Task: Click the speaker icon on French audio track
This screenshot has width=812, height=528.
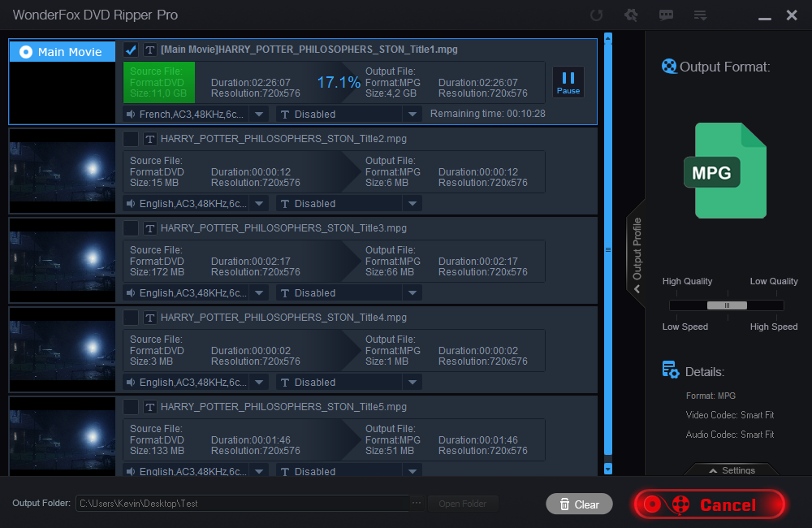Action: click(x=131, y=114)
